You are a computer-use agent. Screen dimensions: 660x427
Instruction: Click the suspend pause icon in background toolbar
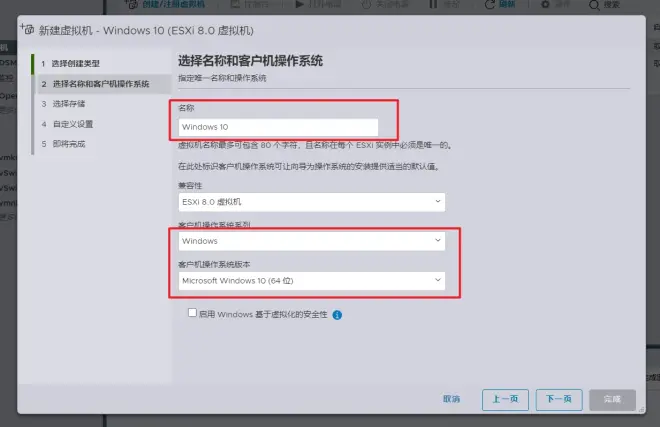click(x=433, y=4)
